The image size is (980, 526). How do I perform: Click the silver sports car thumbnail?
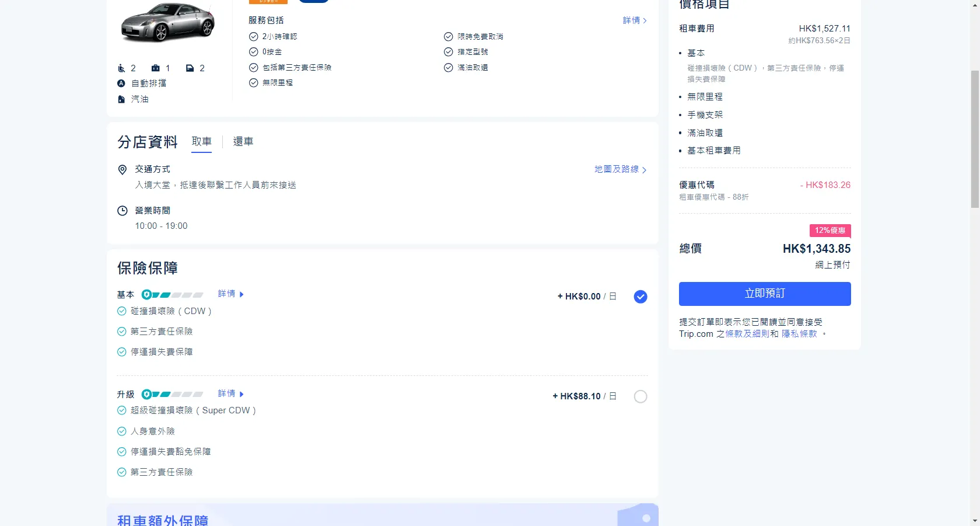168,23
